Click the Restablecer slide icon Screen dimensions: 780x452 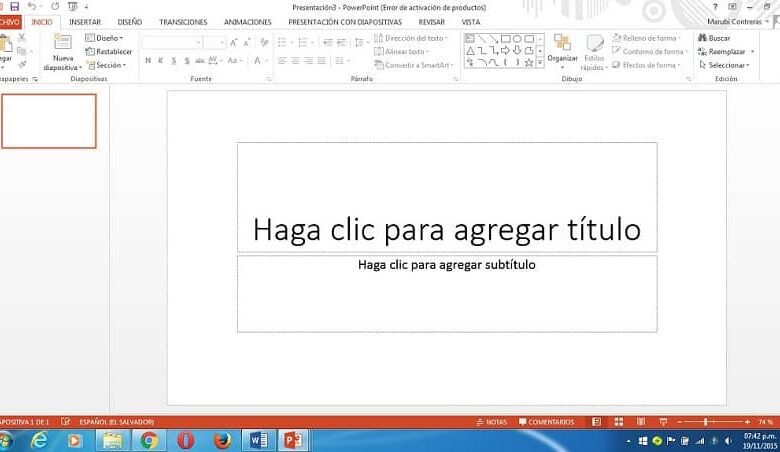pos(91,51)
